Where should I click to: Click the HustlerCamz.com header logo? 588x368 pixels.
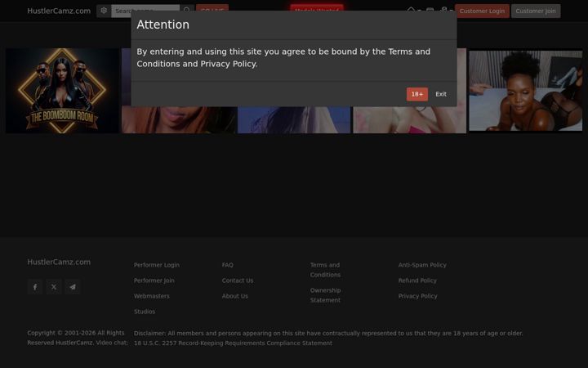pos(59,11)
